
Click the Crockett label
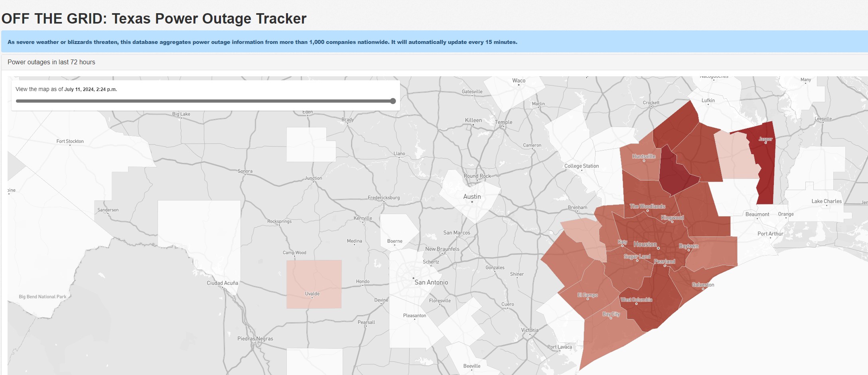pos(651,103)
